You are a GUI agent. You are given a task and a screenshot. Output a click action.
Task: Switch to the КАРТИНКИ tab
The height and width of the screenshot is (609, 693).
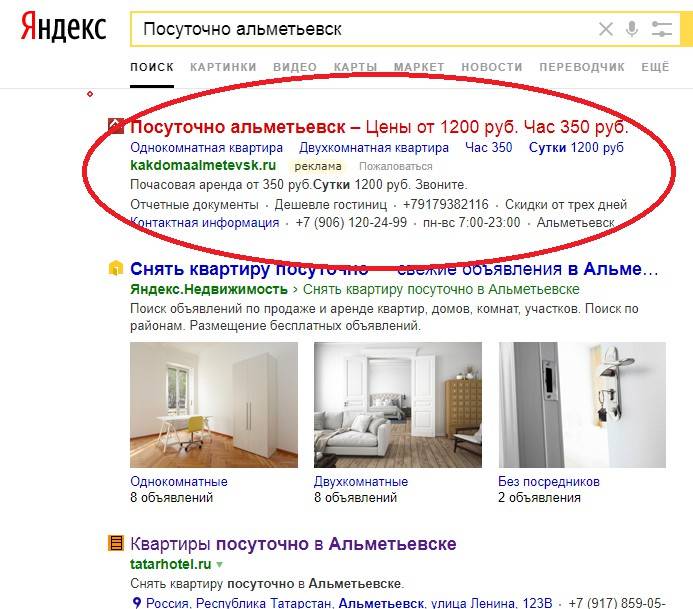[x=223, y=67]
